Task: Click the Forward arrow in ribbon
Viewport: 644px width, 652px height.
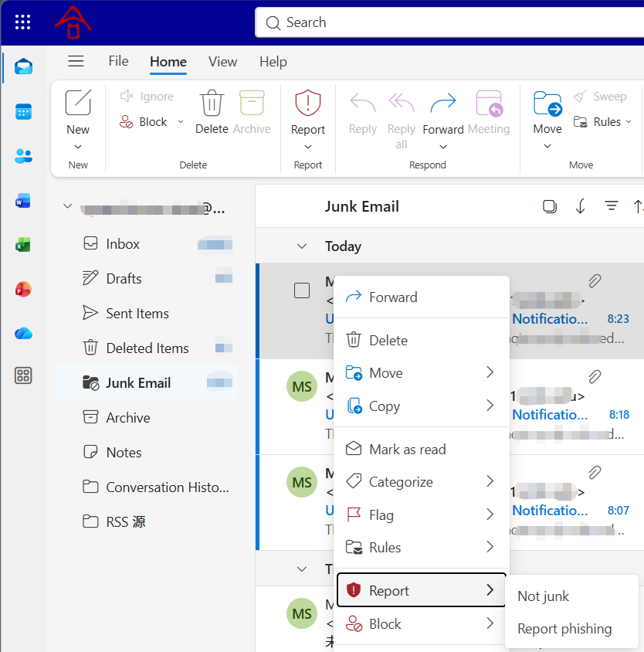Action: [443, 104]
